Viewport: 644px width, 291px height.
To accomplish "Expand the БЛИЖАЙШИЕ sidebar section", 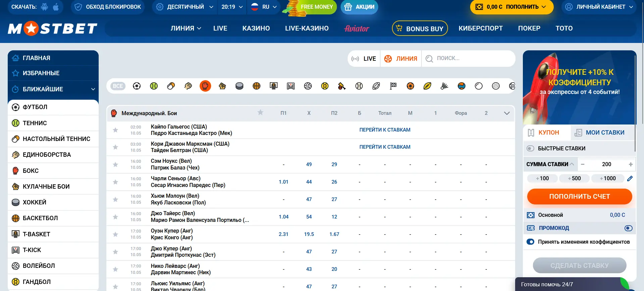I will tap(53, 89).
